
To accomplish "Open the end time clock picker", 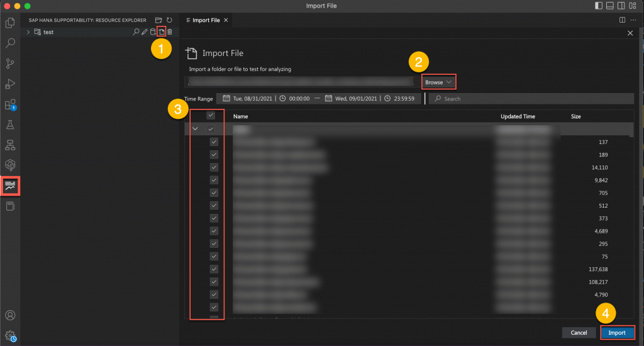I will [x=387, y=98].
